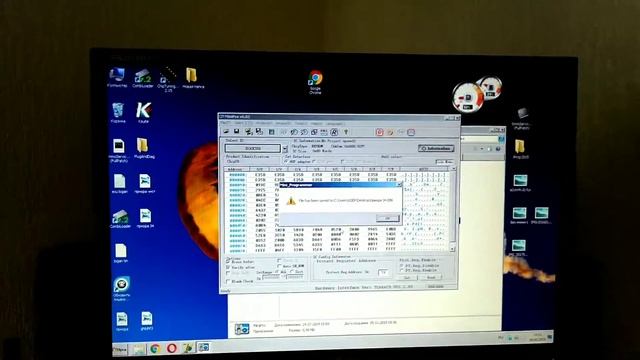This screenshot has width=640, height=360.
Task: Close the message dialog with X
Action: tap(399, 185)
